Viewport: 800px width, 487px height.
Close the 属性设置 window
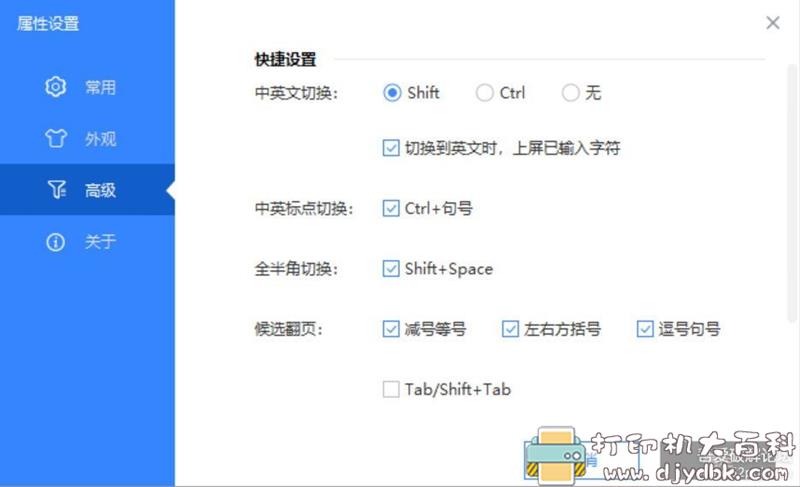click(772, 22)
